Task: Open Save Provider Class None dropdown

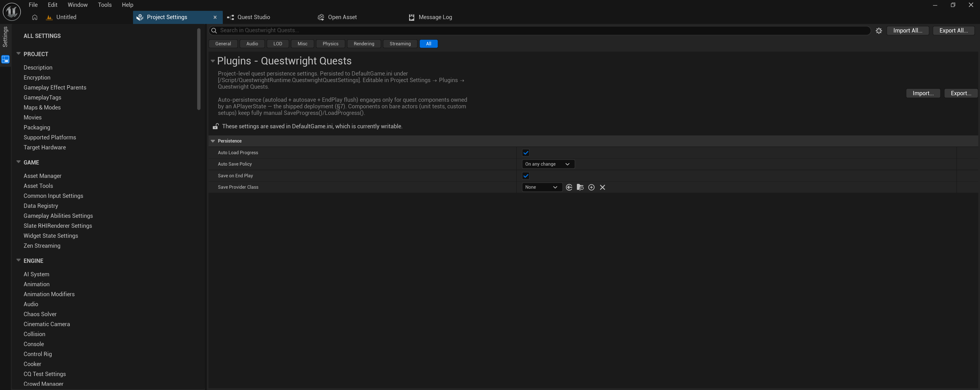Action: click(542, 187)
